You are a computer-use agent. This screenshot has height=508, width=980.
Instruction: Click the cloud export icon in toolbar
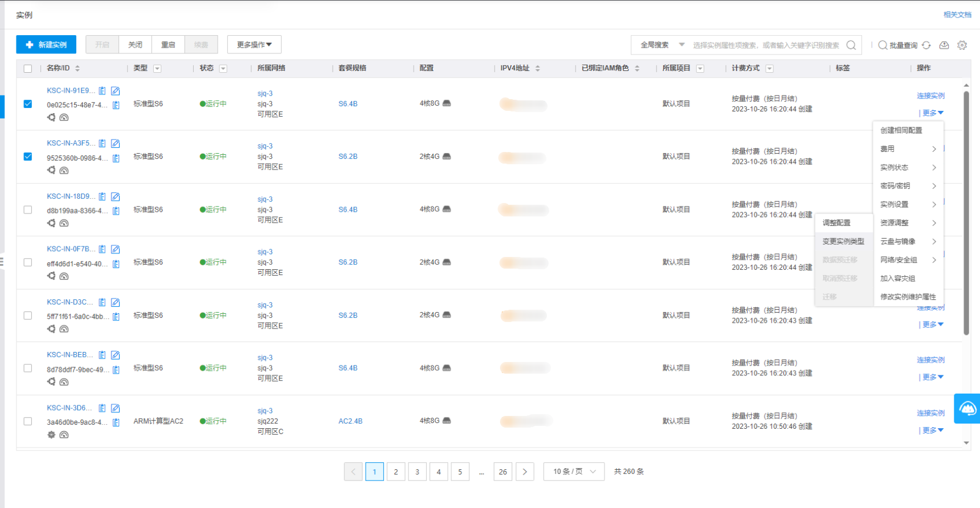click(944, 45)
